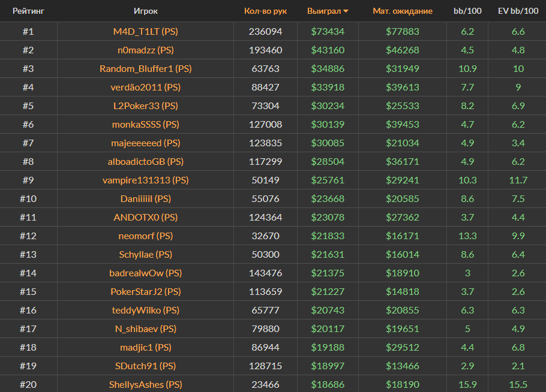The image size is (546, 392).
Task: Sort by Выиграл column header text
Action: click(x=323, y=11)
